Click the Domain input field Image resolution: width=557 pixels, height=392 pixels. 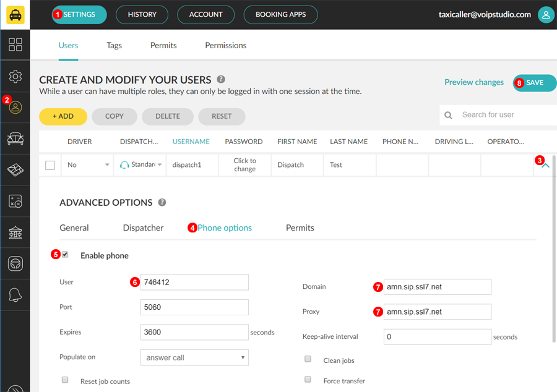[x=438, y=287]
